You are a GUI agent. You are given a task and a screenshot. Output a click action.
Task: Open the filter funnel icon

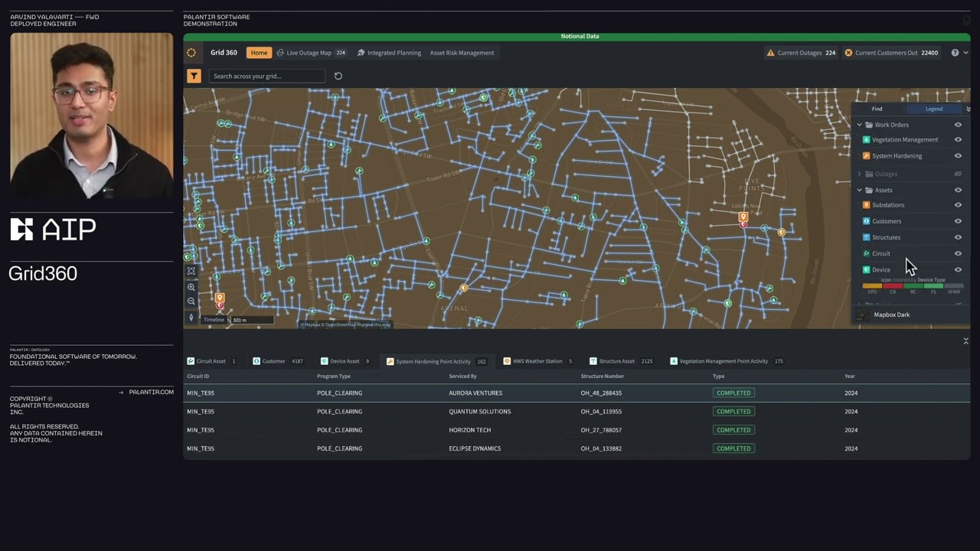194,76
